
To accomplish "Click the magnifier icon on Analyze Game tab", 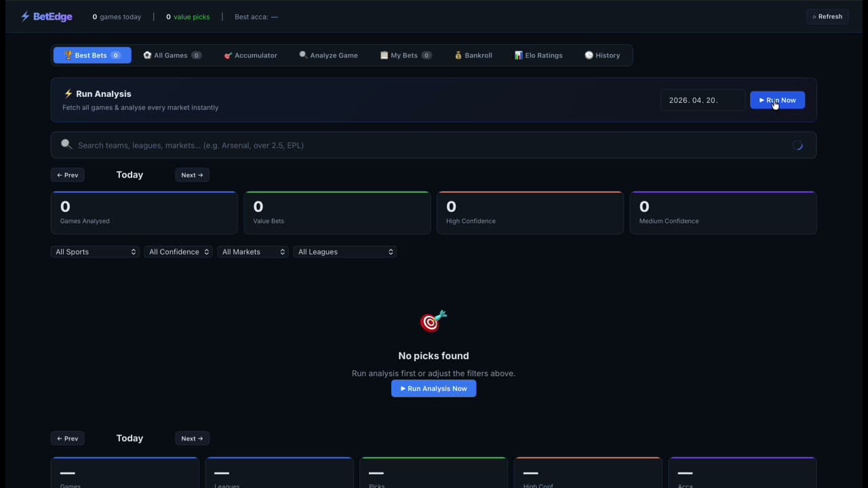I will click(303, 55).
